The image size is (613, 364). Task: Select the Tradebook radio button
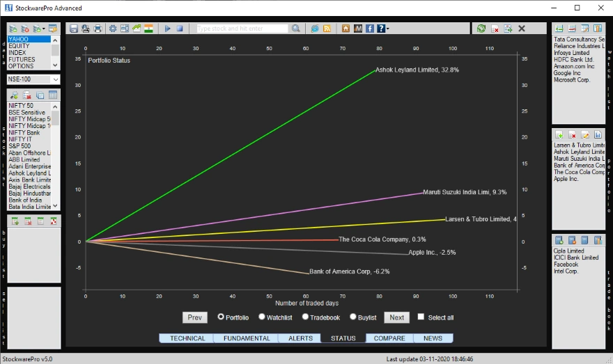[x=305, y=317]
